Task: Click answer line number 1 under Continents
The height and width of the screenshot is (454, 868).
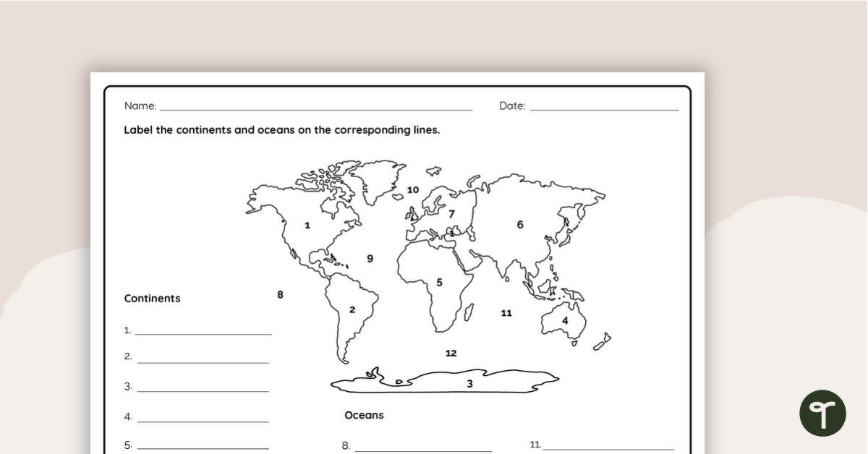Action: [204, 334]
